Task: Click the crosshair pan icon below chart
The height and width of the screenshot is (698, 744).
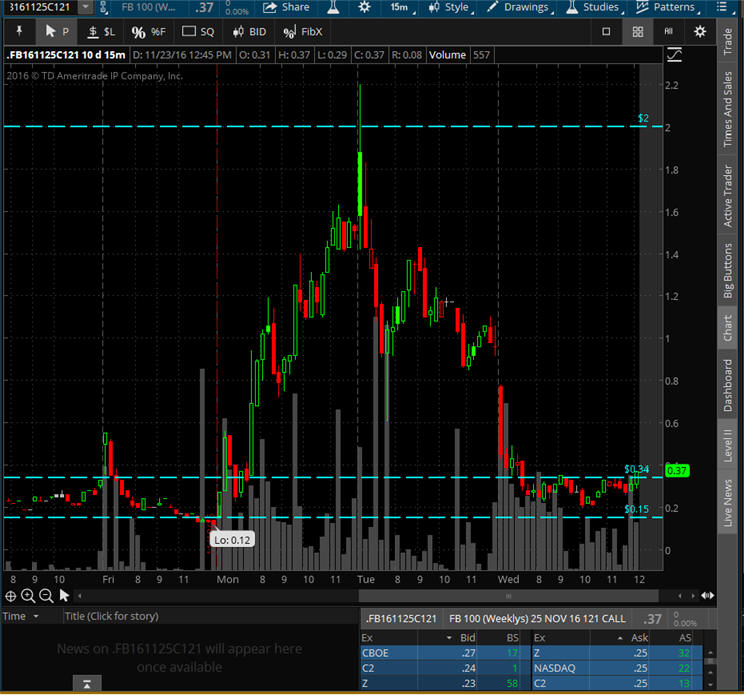Action: pos(11,596)
